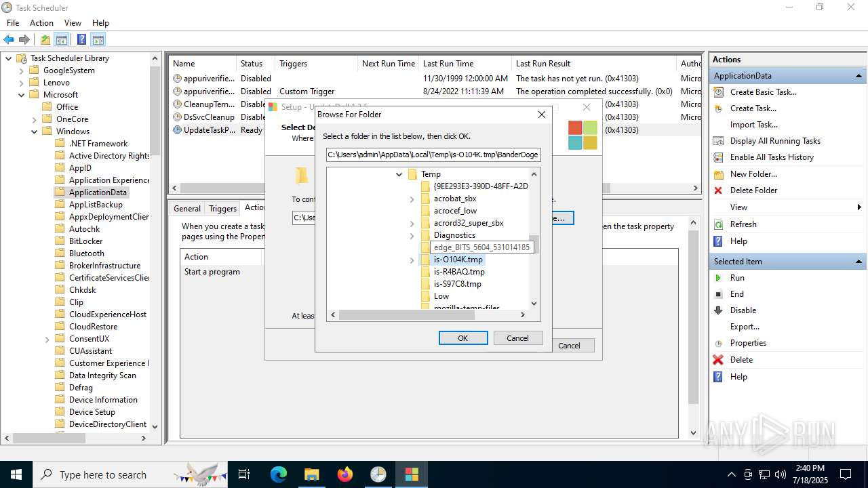
Task: Disable the selected task
Action: click(x=743, y=310)
